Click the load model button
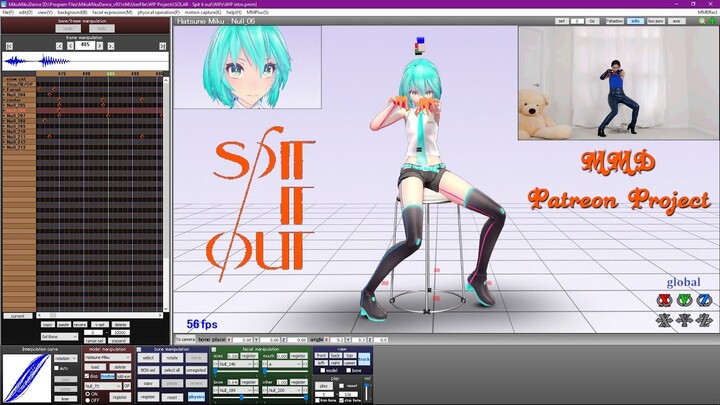720x405 pixels. point(95,367)
